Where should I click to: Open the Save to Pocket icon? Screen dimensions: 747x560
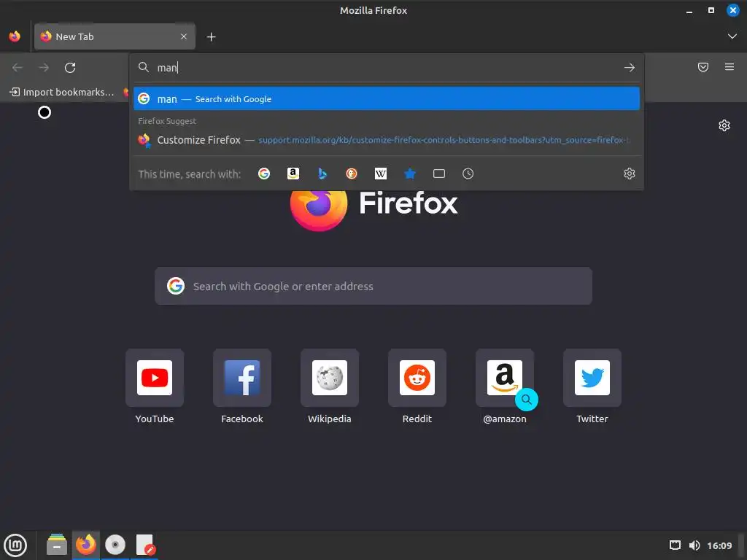pos(703,67)
